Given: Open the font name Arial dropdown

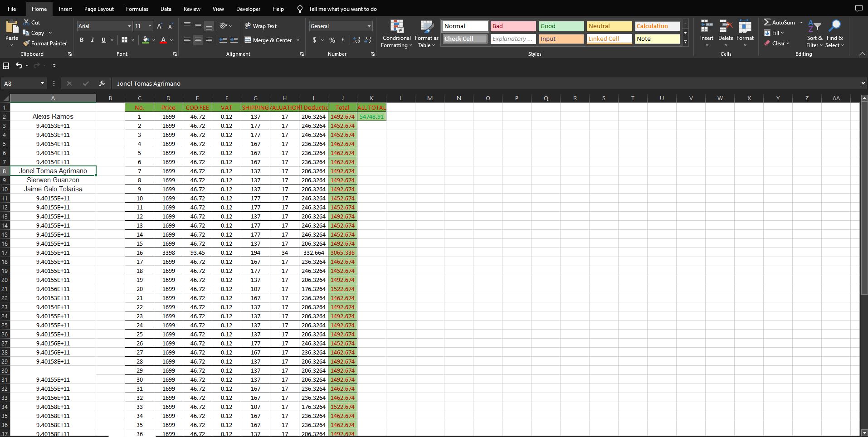Looking at the screenshot, I should click(130, 26).
